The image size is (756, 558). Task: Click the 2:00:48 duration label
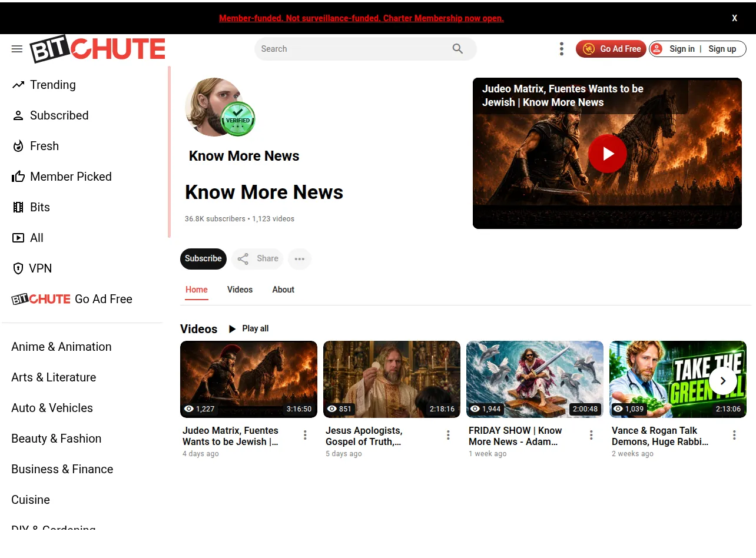585,408
